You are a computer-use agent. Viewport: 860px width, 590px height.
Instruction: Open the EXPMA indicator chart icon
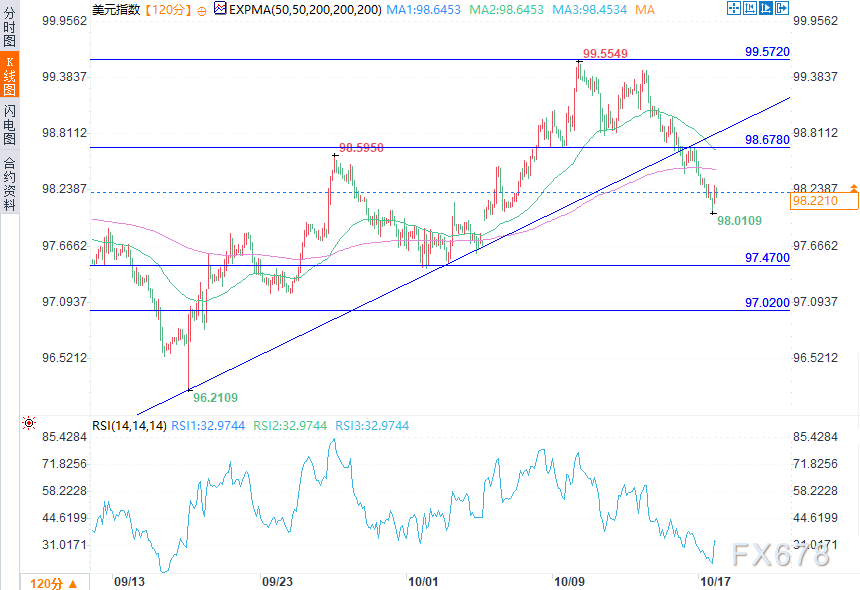[x=219, y=9]
